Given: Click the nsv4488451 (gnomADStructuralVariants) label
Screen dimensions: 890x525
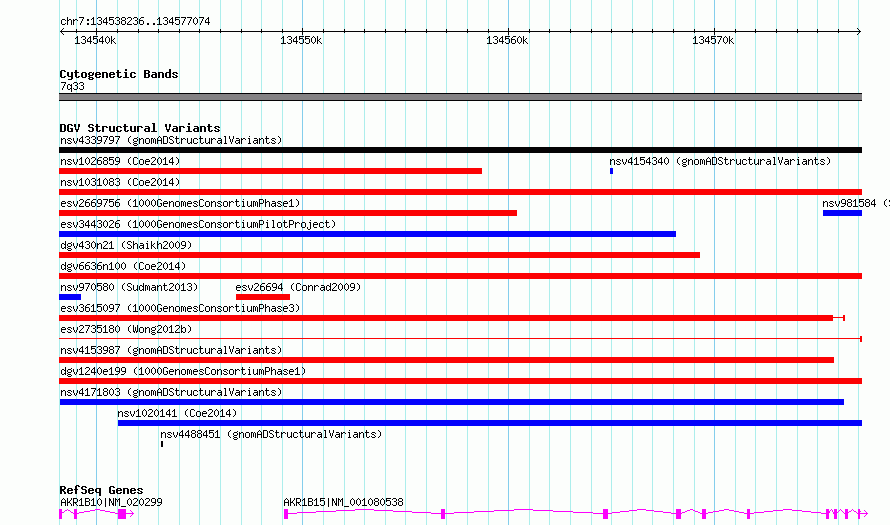Looking at the screenshot, I should [271, 434].
